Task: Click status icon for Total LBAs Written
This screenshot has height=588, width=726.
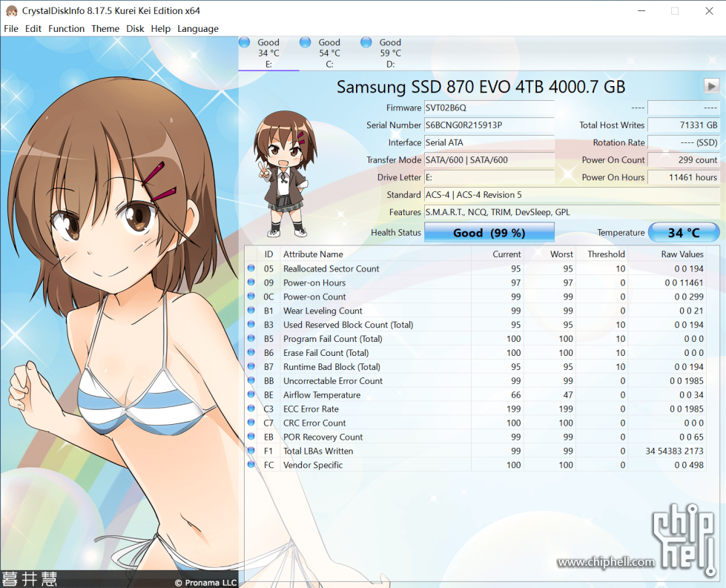Action: (251, 451)
